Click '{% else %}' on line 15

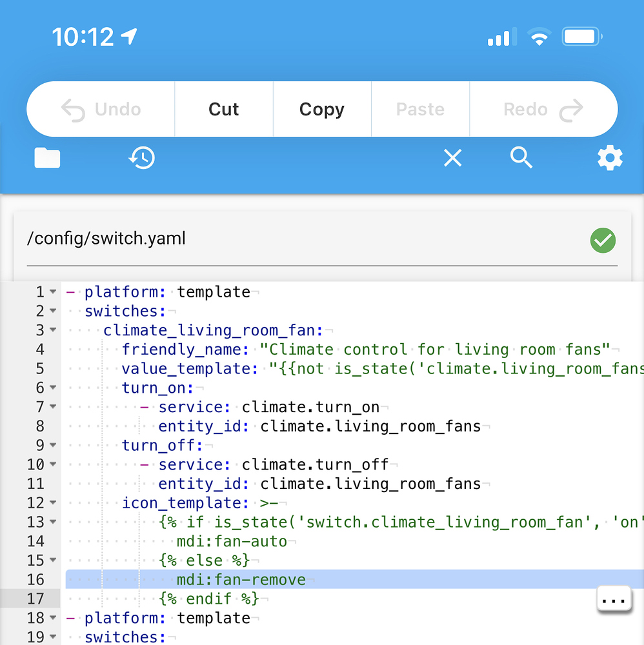coord(204,561)
